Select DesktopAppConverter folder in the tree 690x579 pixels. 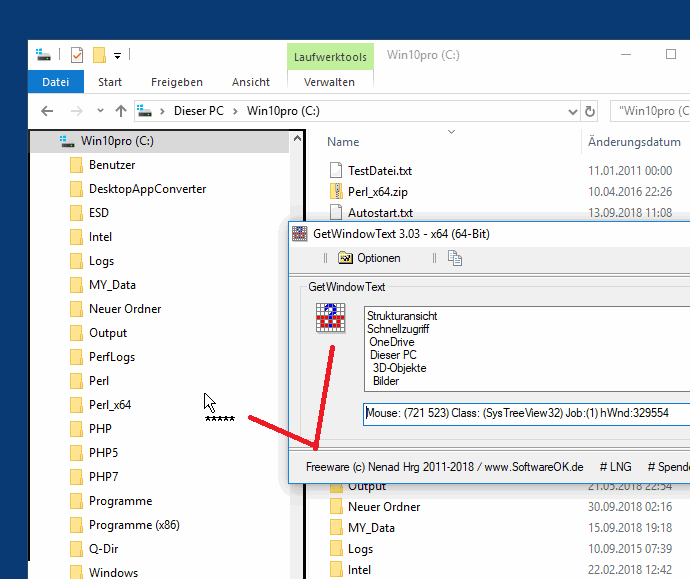tap(147, 189)
